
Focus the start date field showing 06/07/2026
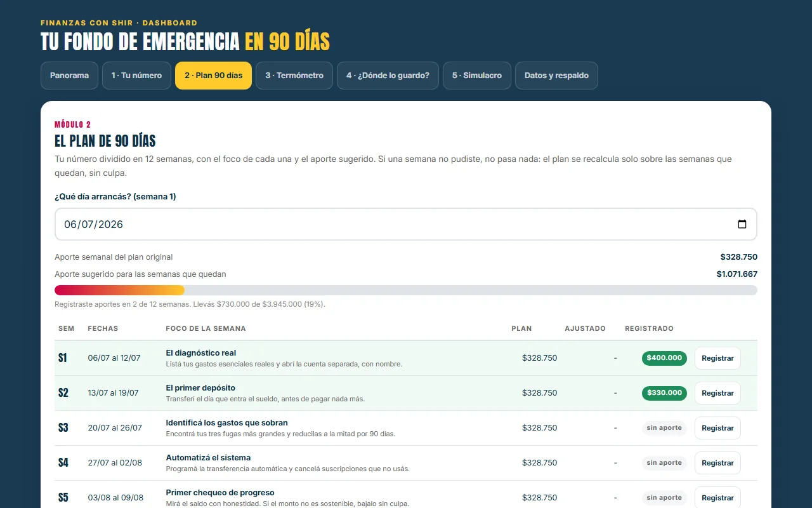pyautogui.click(x=406, y=224)
